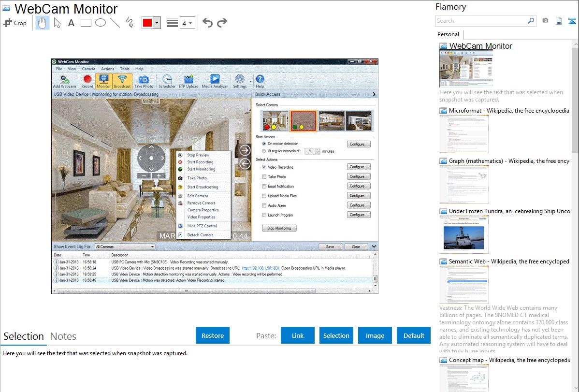The height and width of the screenshot is (392, 579).
Task: Click the Flamory search magnifier icon
Action: pos(531,21)
